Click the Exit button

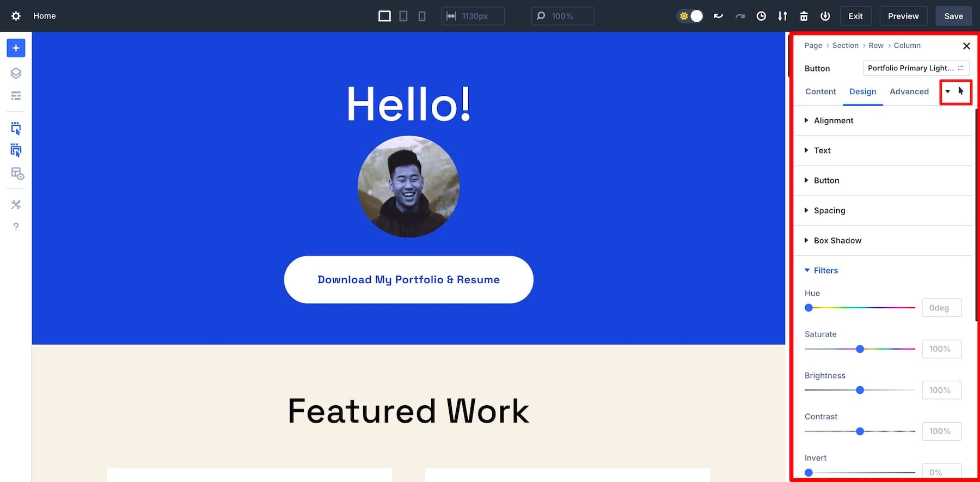tap(855, 16)
